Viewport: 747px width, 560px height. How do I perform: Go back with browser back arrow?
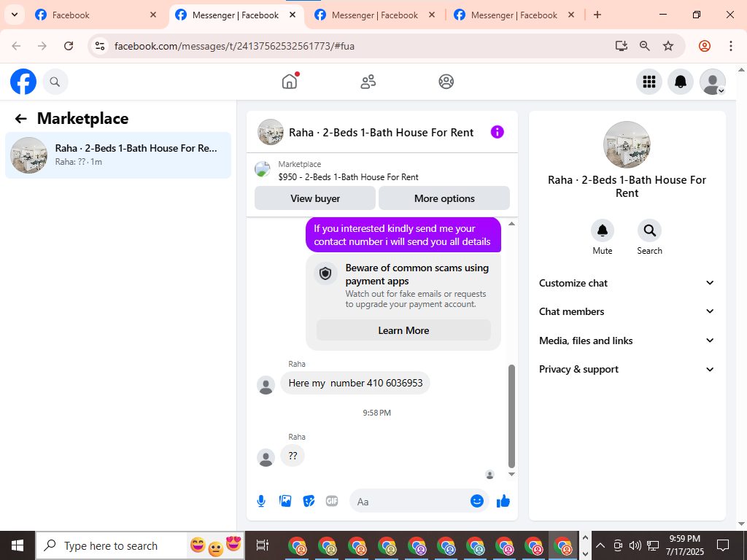pos(17,46)
